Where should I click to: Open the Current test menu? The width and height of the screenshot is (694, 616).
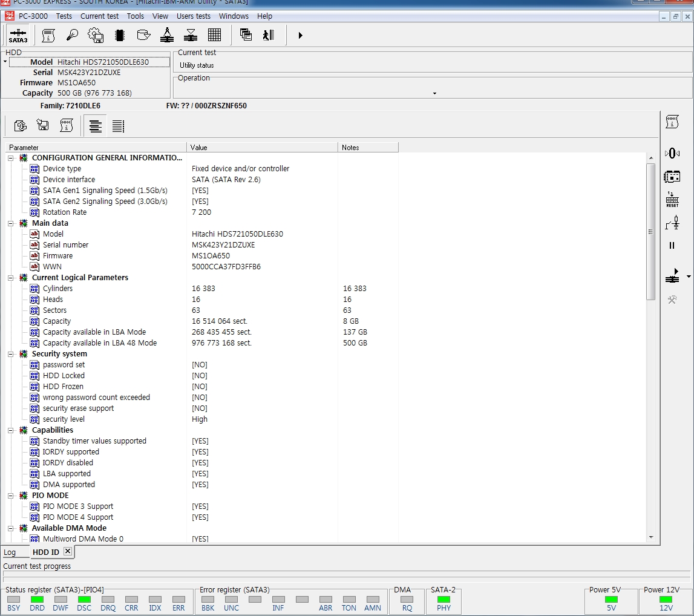pyautogui.click(x=100, y=16)
